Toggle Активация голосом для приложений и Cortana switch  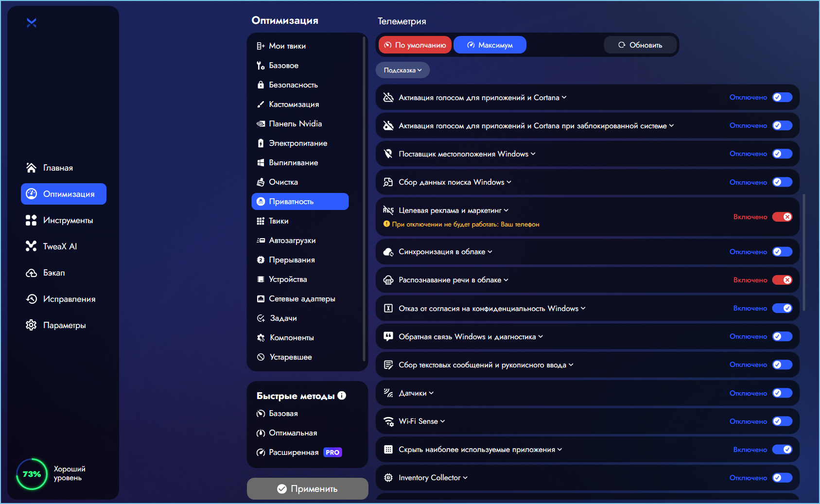coord(782,97)
